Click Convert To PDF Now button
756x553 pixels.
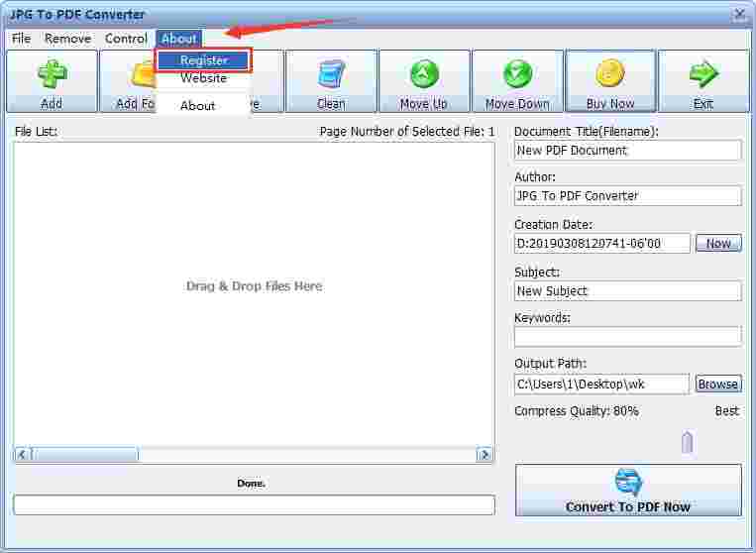628,491
